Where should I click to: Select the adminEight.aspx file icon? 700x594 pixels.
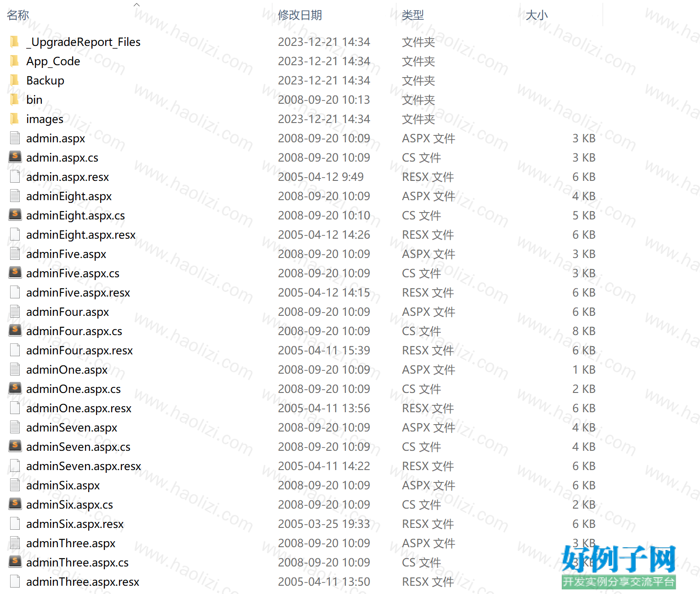(x=15, y=196)
